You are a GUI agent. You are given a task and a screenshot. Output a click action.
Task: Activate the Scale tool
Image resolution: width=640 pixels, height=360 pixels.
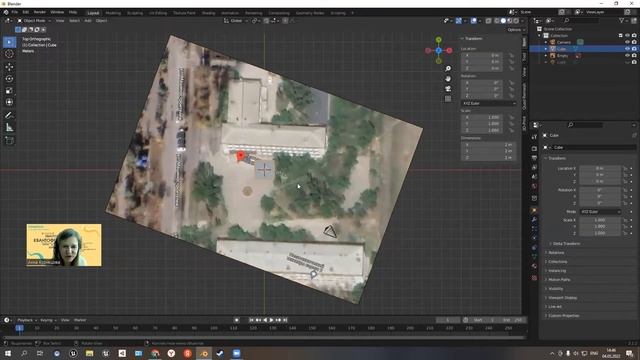click(x=9, y=90)
